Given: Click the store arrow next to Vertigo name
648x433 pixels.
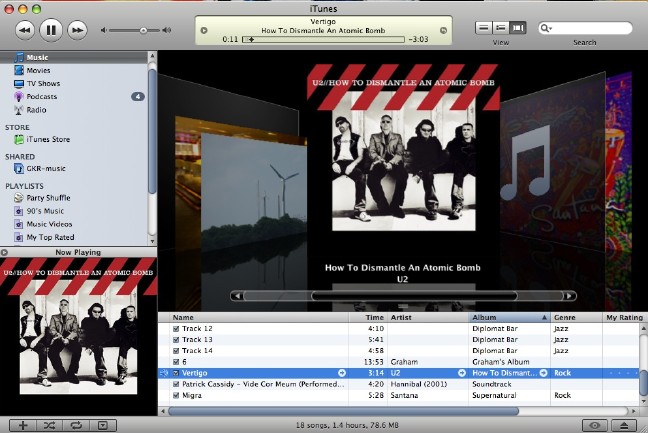Looking at the screenshot, I should pos(342,373).
